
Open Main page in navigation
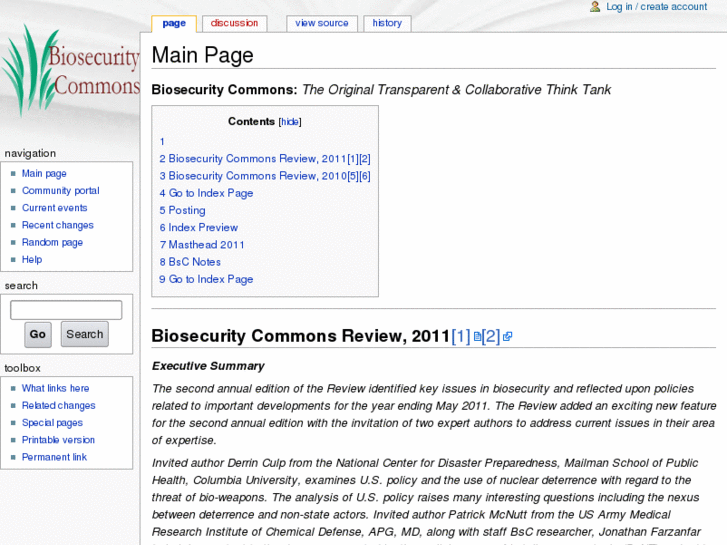pos(44,173)
